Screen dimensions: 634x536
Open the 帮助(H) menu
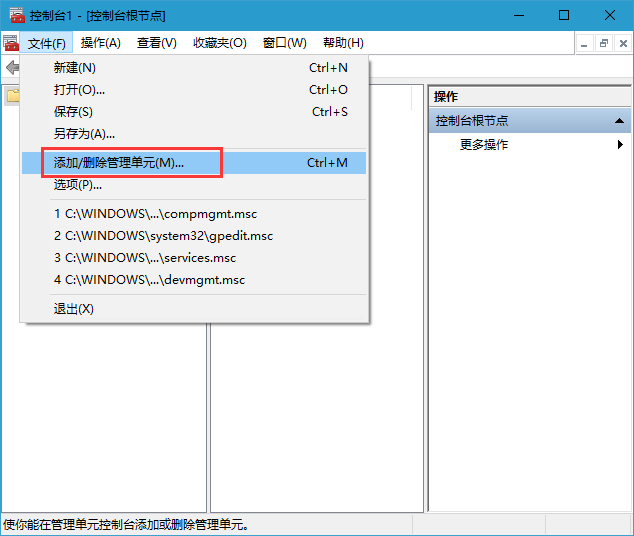click(x=343, y=43)
